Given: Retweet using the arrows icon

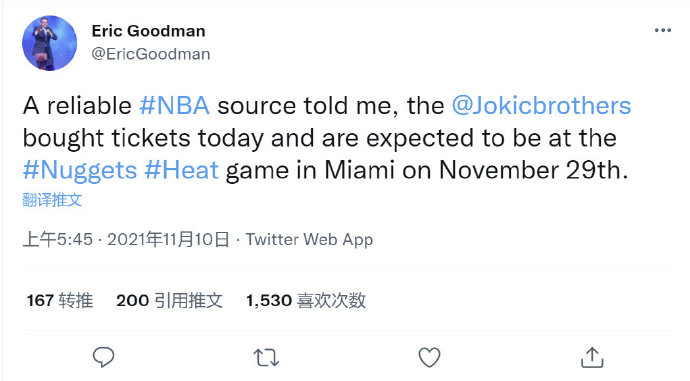Looking at the screenshot, I should [x=266, y=357].
